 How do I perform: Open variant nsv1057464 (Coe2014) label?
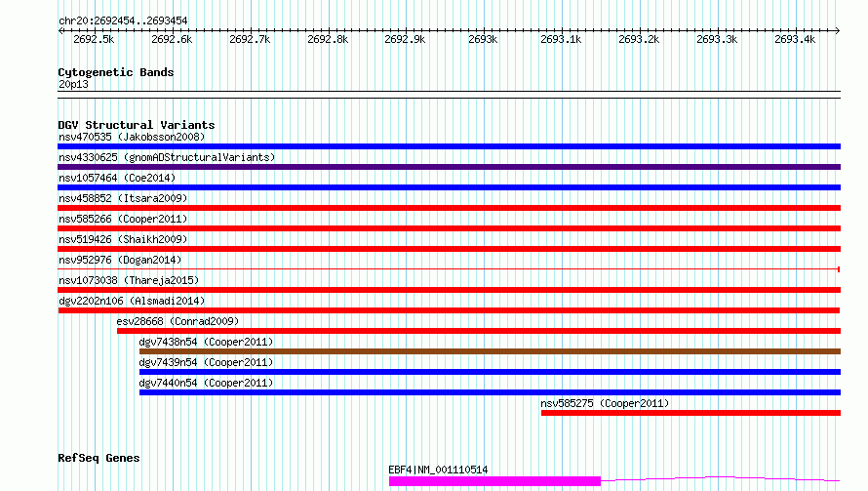click(x=117, y=178)
